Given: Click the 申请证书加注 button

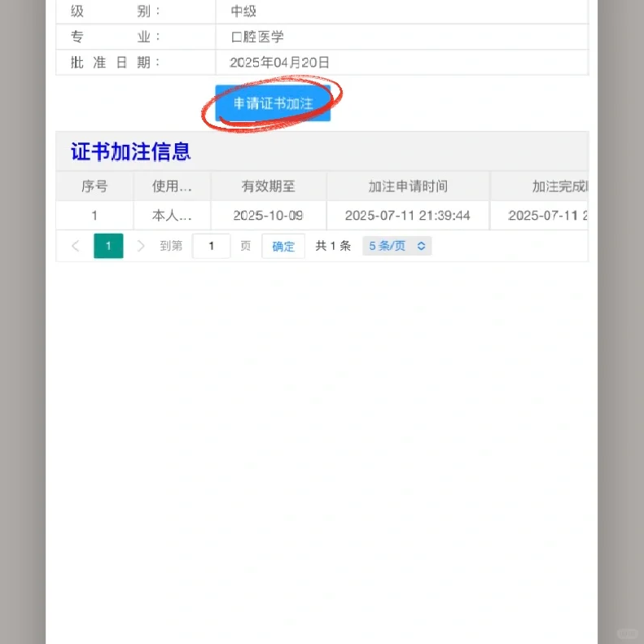Looking at the screenshot, I should pyautogui.click(x=273, y=103).
